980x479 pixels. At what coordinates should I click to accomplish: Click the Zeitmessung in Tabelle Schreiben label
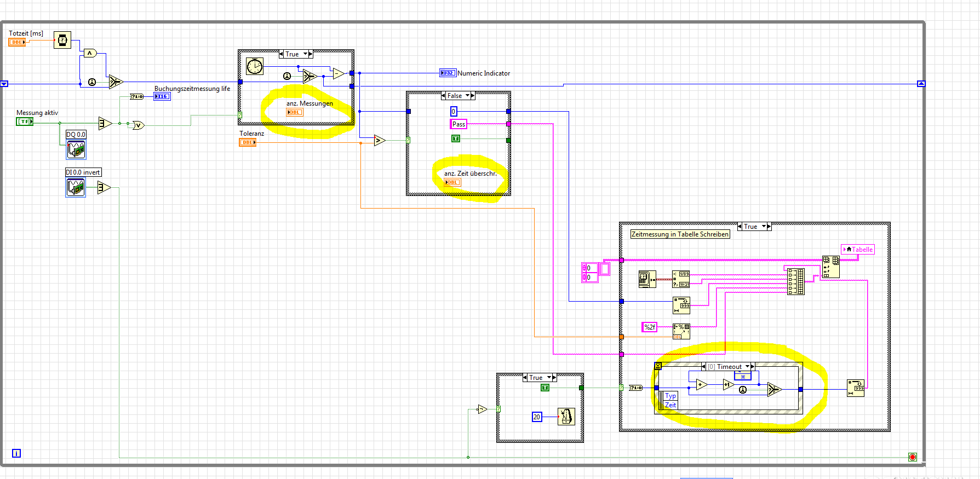680,234
